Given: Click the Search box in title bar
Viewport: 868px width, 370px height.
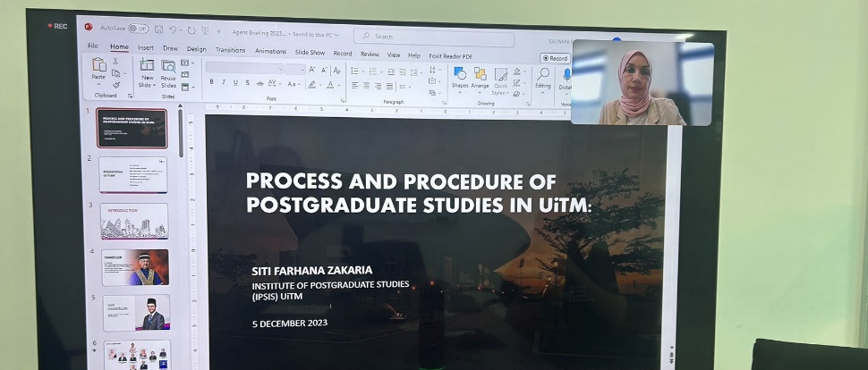Looking at the screenshot, I should click(433, 37).
